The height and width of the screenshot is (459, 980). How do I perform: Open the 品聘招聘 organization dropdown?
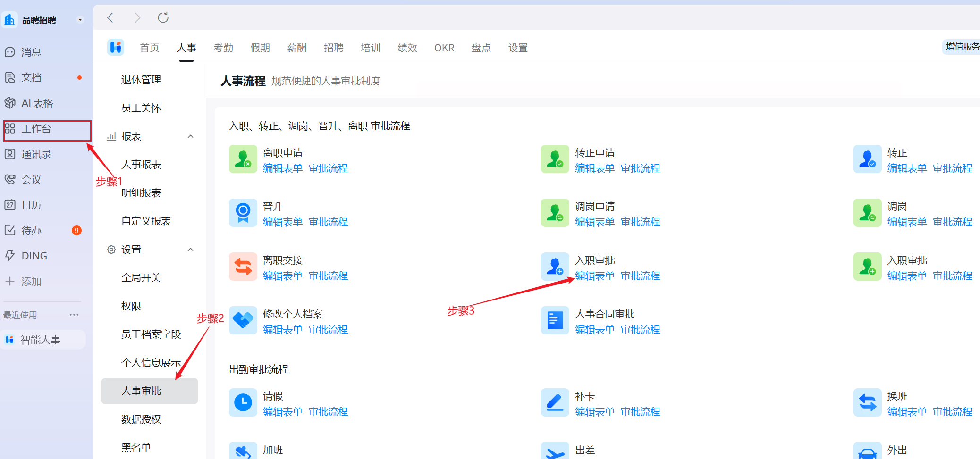click(x=80, y=20)
